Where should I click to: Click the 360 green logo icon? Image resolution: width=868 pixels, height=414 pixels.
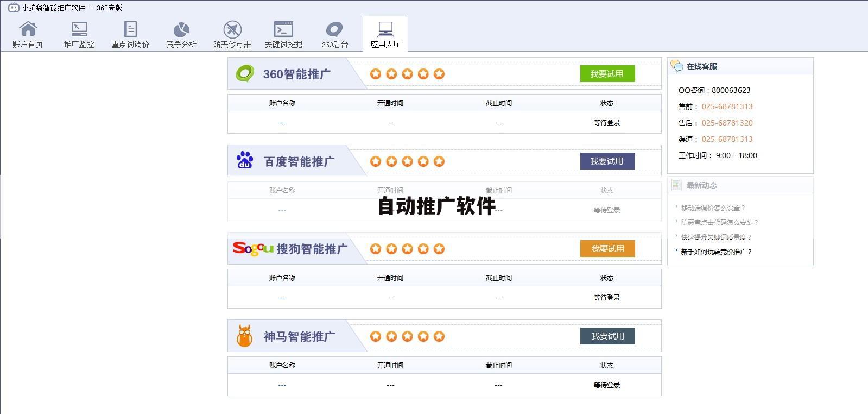coord(245,73)
